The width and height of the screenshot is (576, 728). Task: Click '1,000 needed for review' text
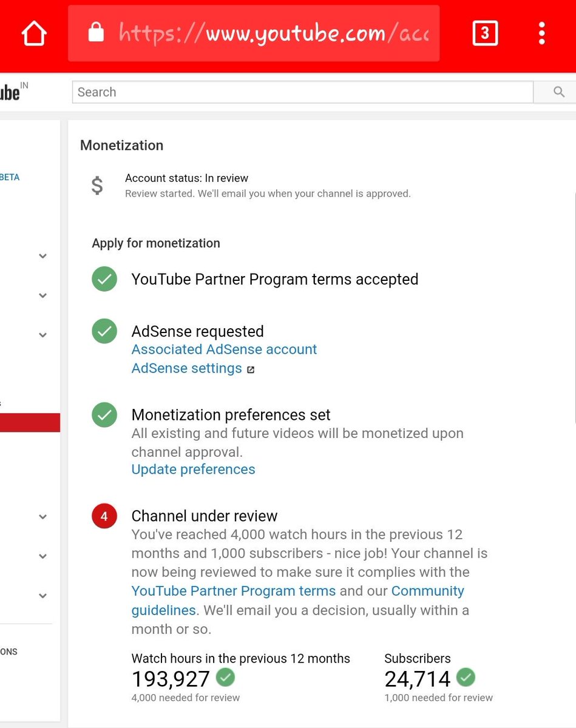click(x=439, y=698)
